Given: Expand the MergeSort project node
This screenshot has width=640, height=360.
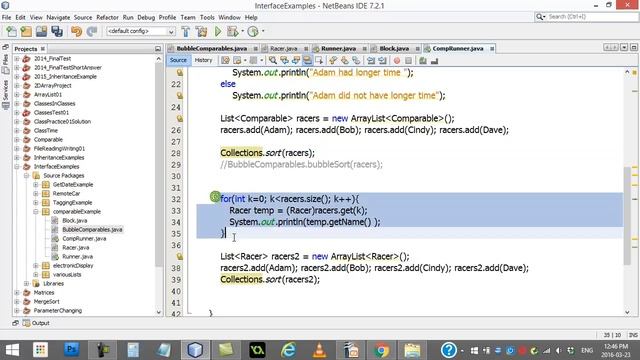Looking at the screenshot, I should tap(17, 301).
